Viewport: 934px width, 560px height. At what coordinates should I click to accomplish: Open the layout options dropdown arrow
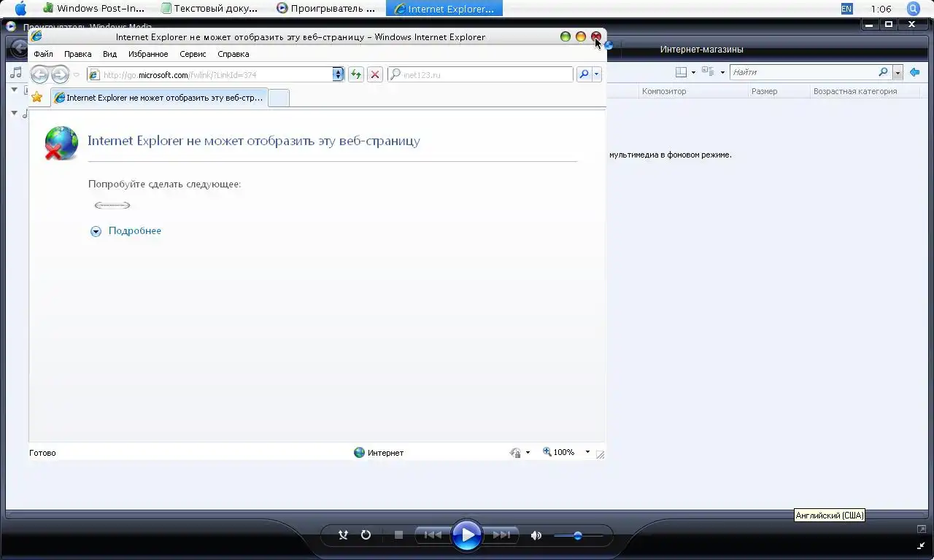693,72
